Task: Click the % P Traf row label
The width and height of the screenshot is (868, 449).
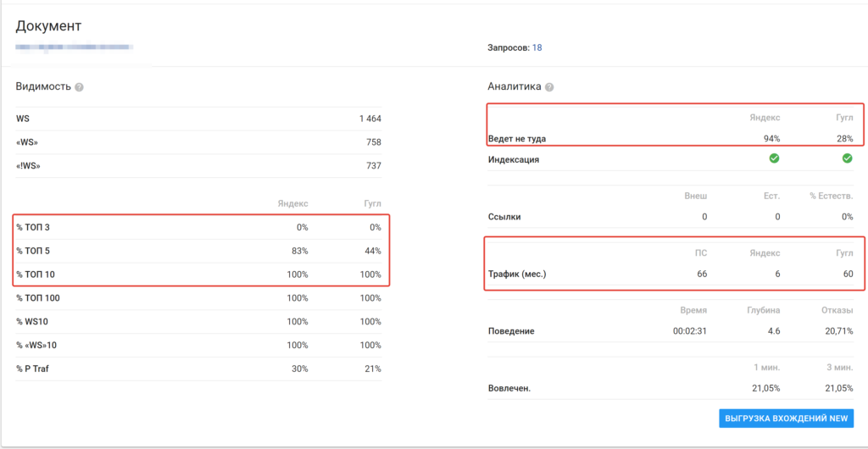Action: tap(32, 369)
